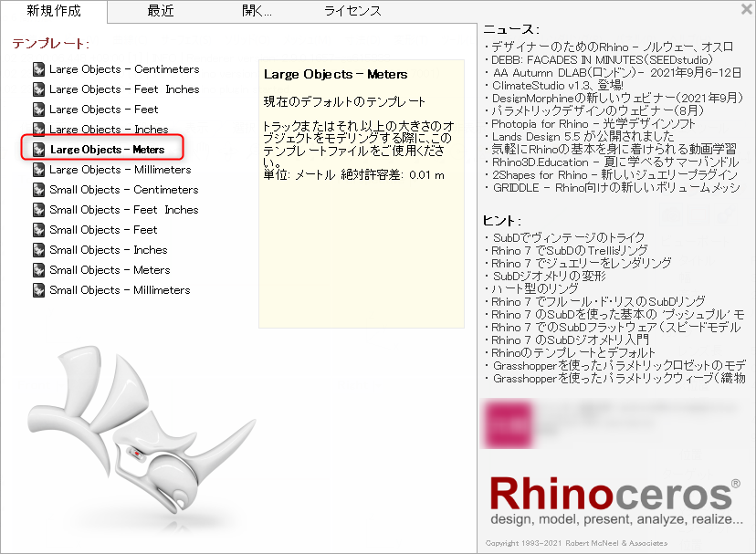Open tip Rhinoのテンプレートとデフォルト
756x554 pixels.
click(573, 353)
